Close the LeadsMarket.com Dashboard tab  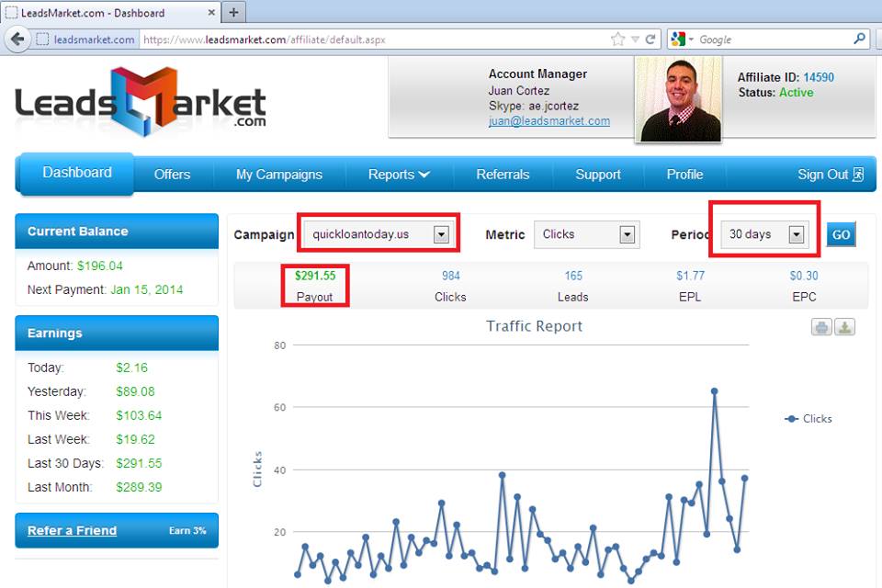[211, 12]
